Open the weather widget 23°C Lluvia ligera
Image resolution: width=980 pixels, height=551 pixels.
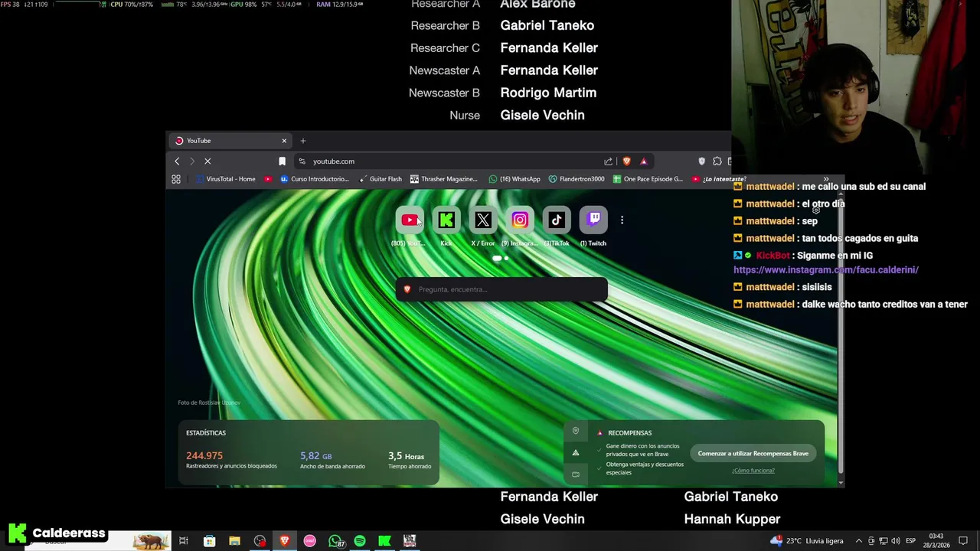[x=807, y=541]
